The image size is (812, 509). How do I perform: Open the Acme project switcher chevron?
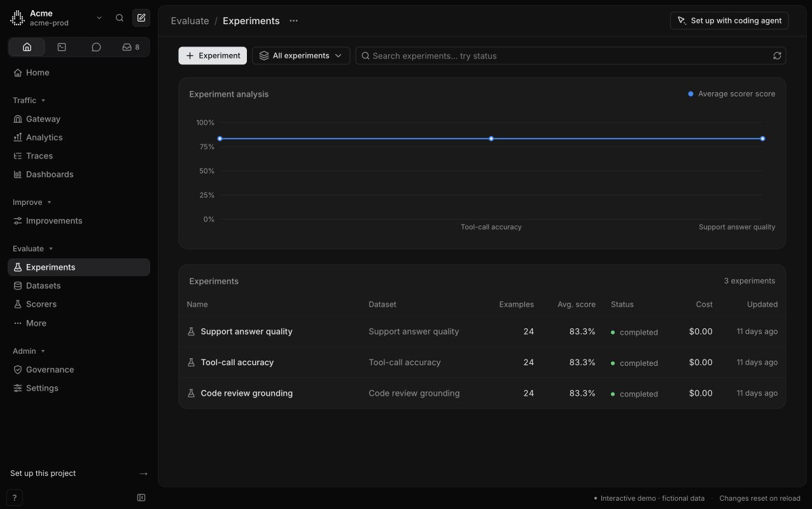(99, 18)
